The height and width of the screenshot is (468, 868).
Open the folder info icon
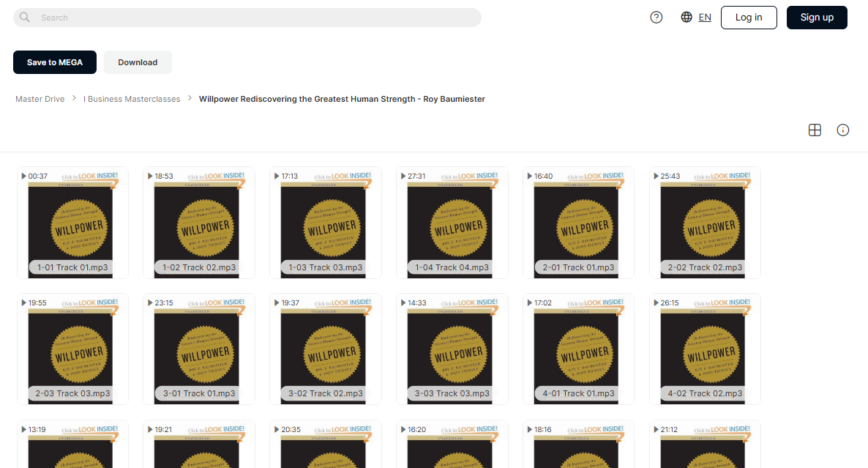[842, 130]
